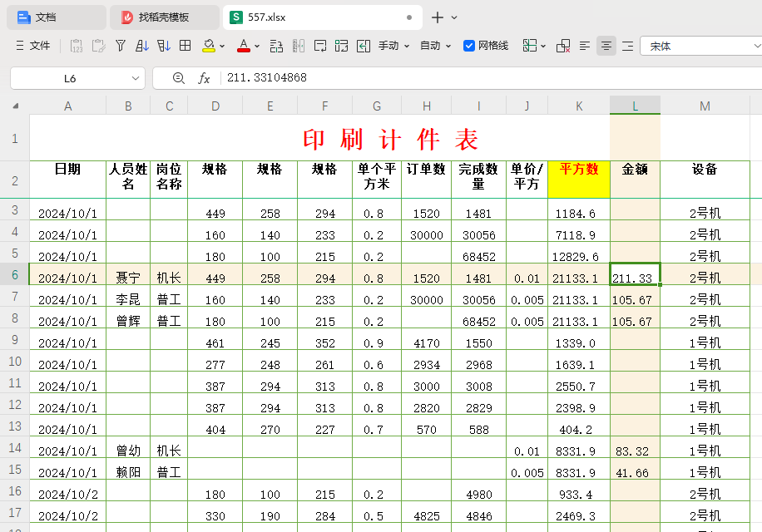Select the 2024/10/2 date in row 16
Image resolution: width=762 pixels, height=532 pixels.
click(x=68, y=490)
